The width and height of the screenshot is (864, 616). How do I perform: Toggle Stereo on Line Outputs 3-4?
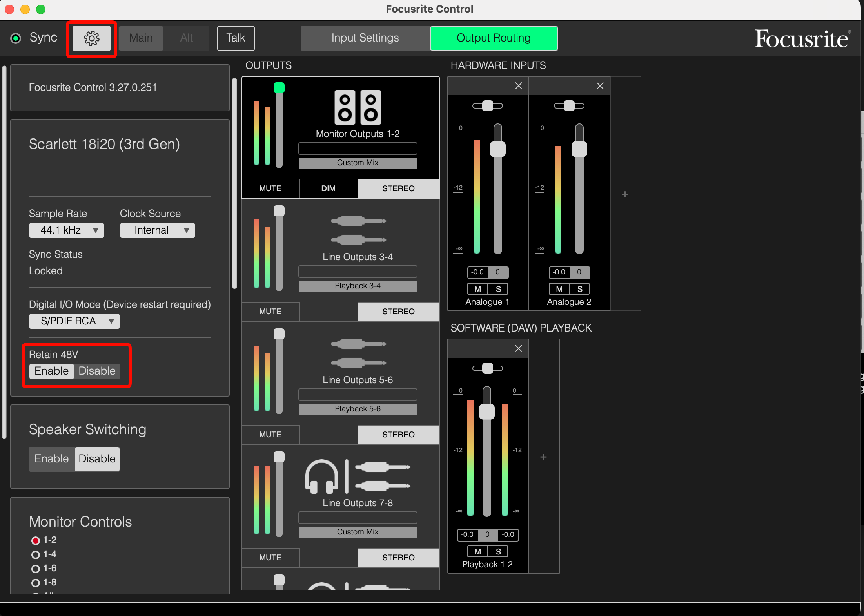tap(399, 312)
